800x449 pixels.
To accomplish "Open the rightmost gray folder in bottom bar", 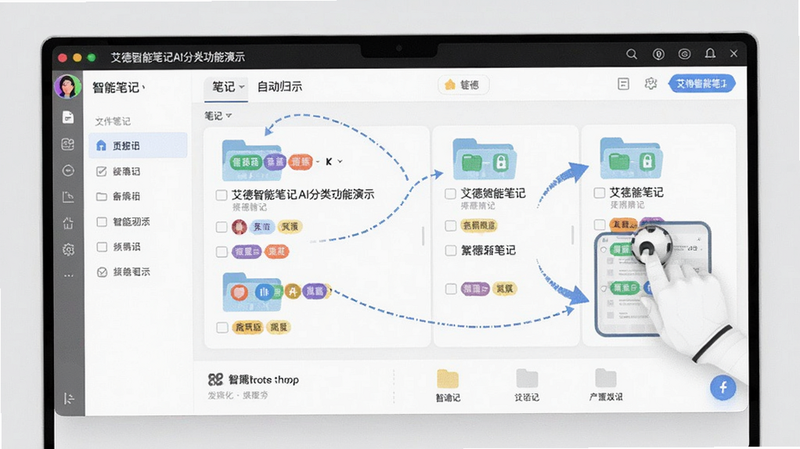I will pos(606,378).
